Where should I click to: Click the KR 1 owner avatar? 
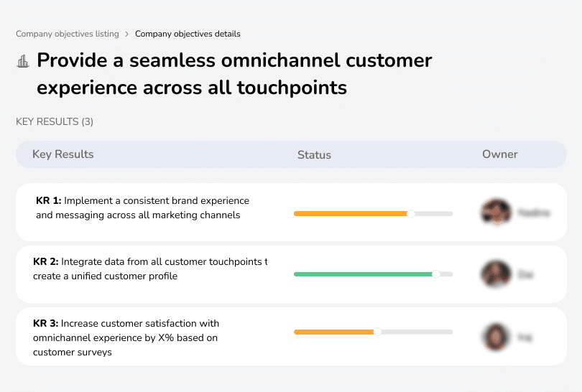[496, 213]
